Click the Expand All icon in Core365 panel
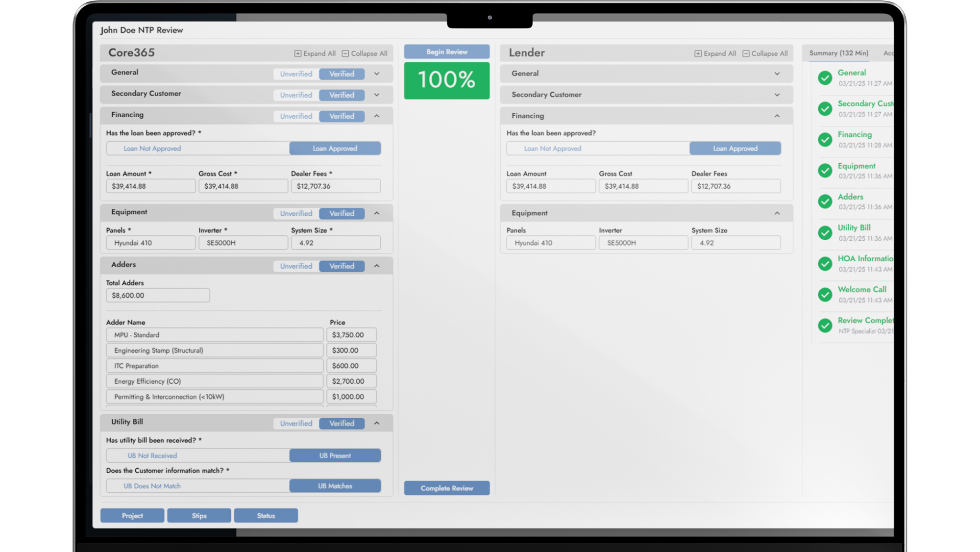 click(297, 53)
